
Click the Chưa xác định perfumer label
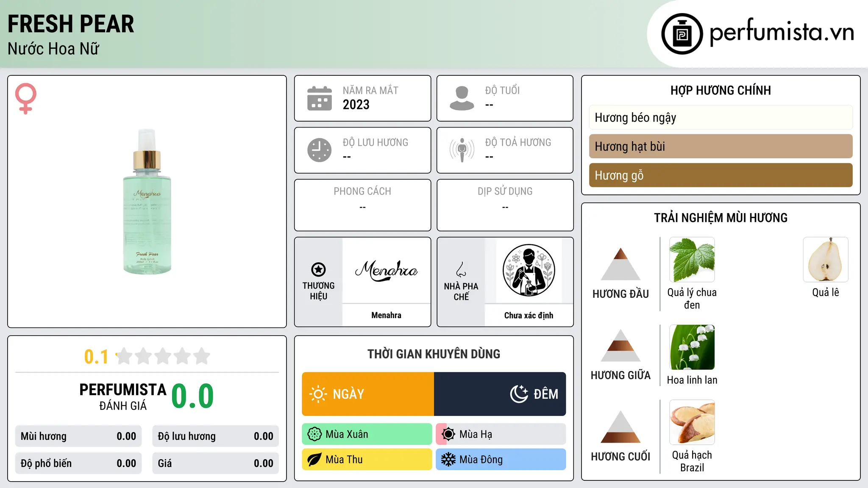pyautogui.click(x=529, y=315)
